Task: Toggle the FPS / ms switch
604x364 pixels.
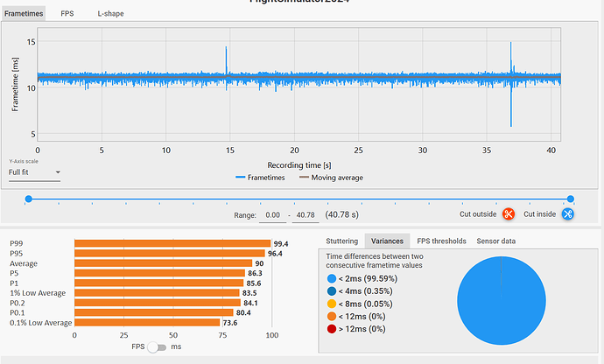Action: click(x=158, y=347)
